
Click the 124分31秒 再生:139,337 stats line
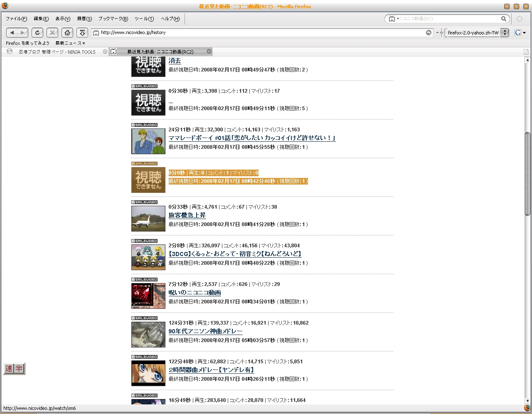point(239,323)
